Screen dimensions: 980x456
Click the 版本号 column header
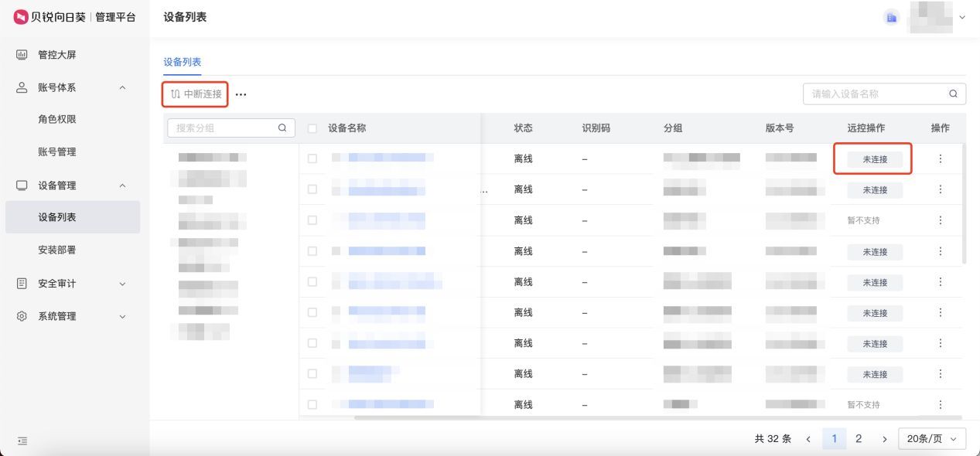780,128
